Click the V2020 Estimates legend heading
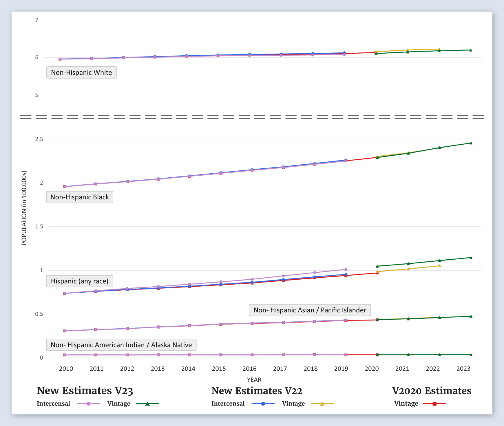 click(432, 391)
